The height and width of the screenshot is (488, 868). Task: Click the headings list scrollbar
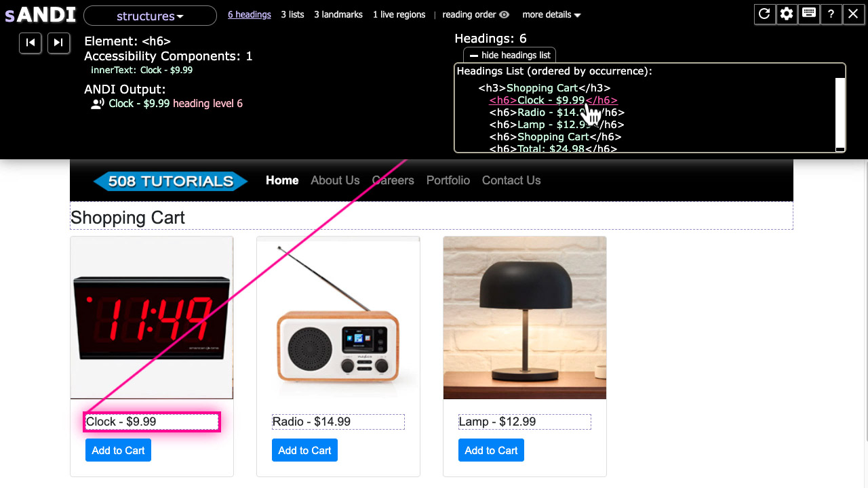[840, 108]
